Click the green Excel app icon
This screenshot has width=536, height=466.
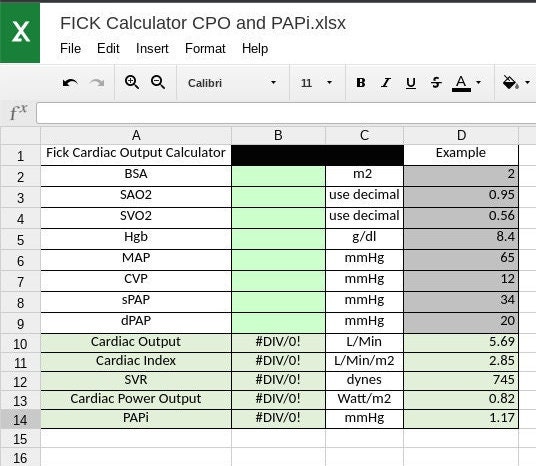(20, 32)
